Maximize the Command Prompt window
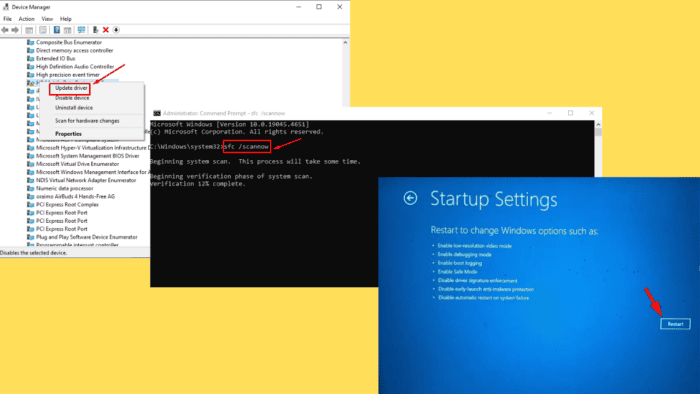Screen dimensions: 700x394 [570, 113]
